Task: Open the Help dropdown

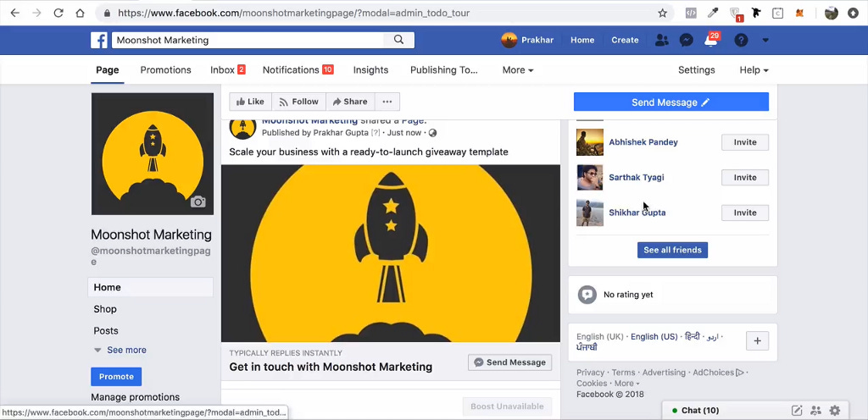Action: (754, 70)
